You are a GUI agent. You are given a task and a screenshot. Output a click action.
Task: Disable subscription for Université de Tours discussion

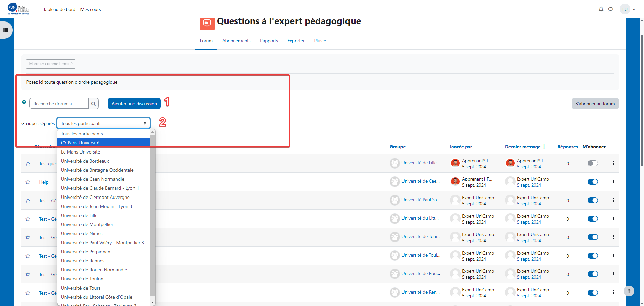click(593, 237)
